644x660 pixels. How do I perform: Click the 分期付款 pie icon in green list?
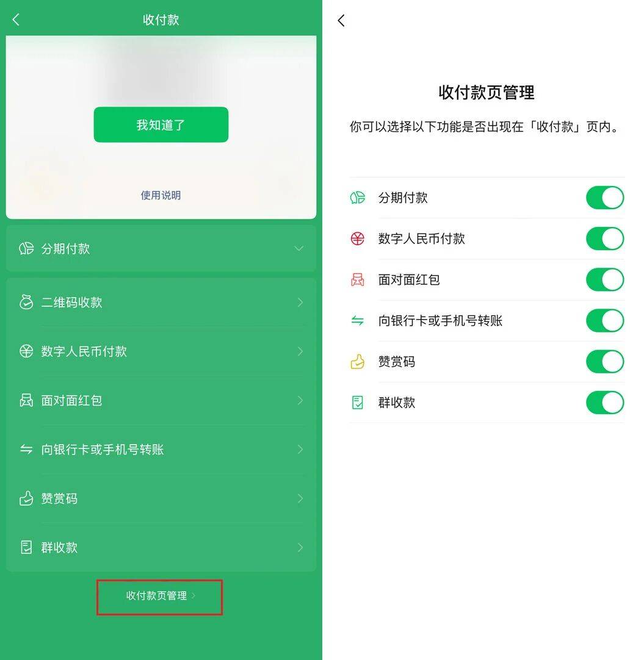pyautogui.click(x=26, y=248)
